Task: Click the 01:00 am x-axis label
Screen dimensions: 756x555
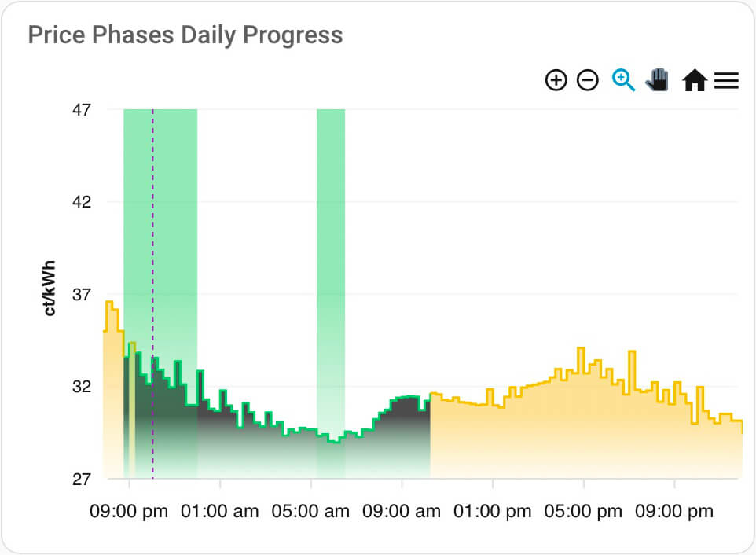Action: [x=219, y=512]
